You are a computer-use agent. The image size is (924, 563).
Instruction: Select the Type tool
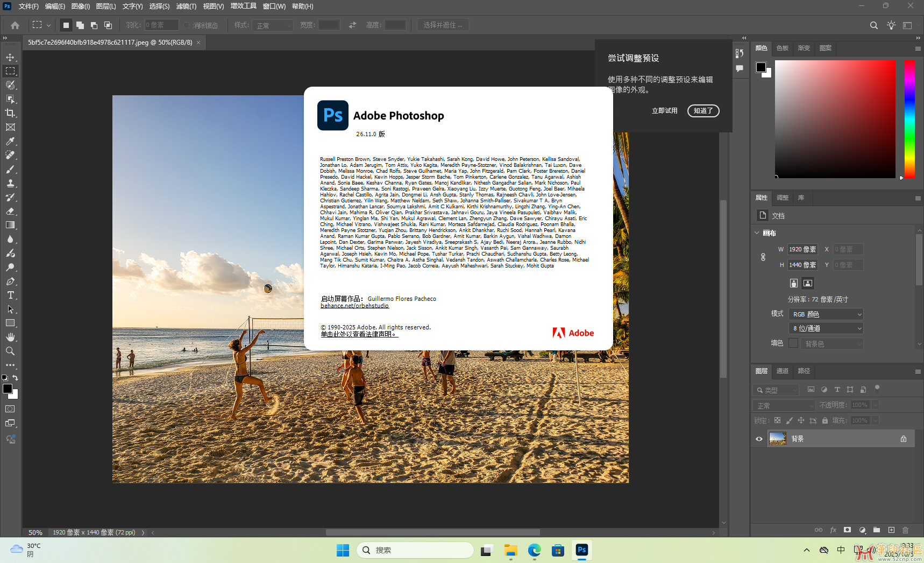pos(11,295)
